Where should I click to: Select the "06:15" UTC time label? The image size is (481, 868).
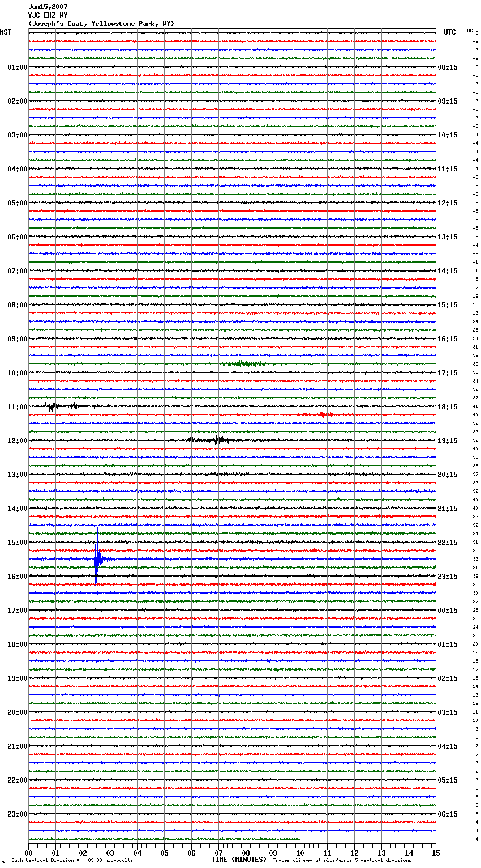(448, 814)
